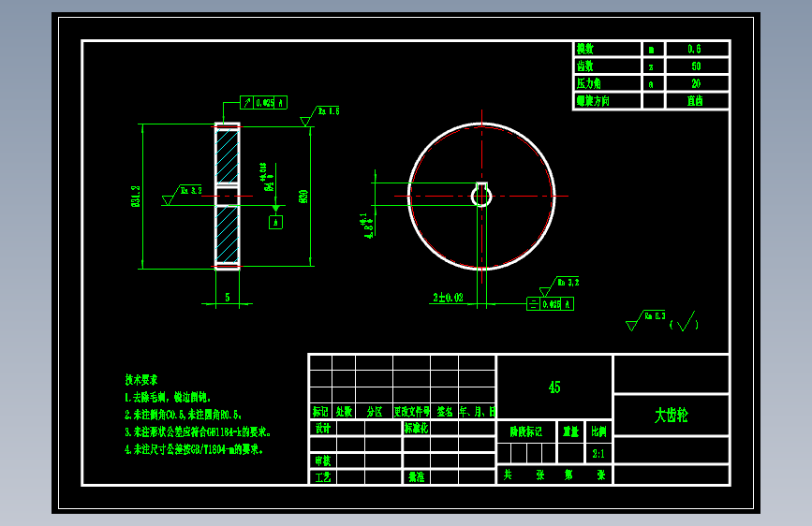Click requirement line 3 mentioning GB1184-k

coord(198,431)
